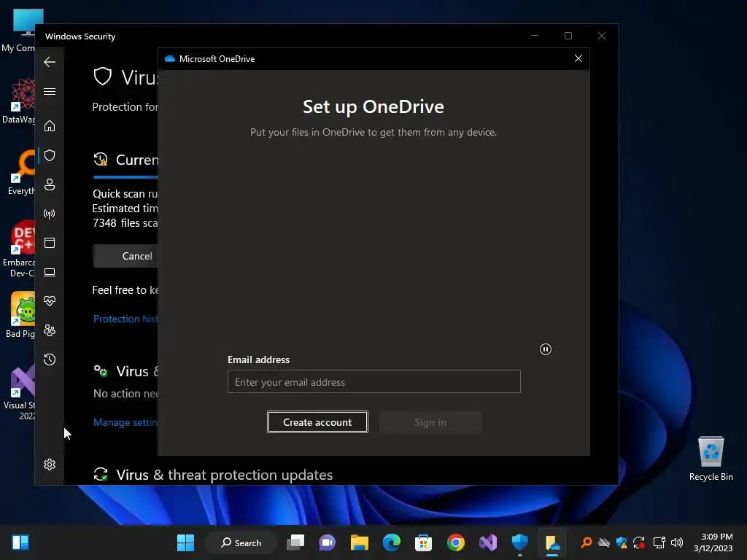Launch Microsoft Edge from taskbar
Viewport: 747px width, 560px height.
click(x=392, y=542)
